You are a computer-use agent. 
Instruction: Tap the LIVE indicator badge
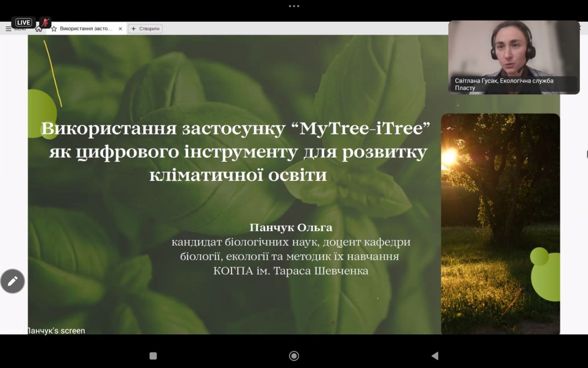tap(23, 23)
